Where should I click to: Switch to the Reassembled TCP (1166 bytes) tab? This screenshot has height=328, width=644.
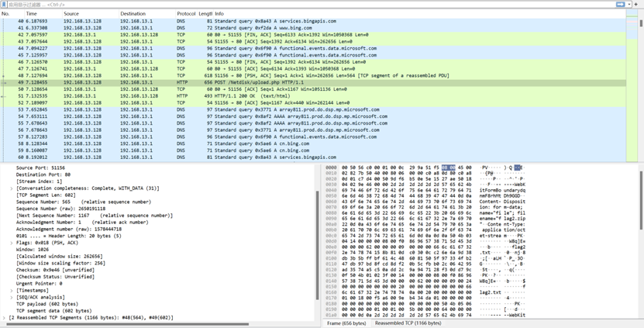click(407, 323)
